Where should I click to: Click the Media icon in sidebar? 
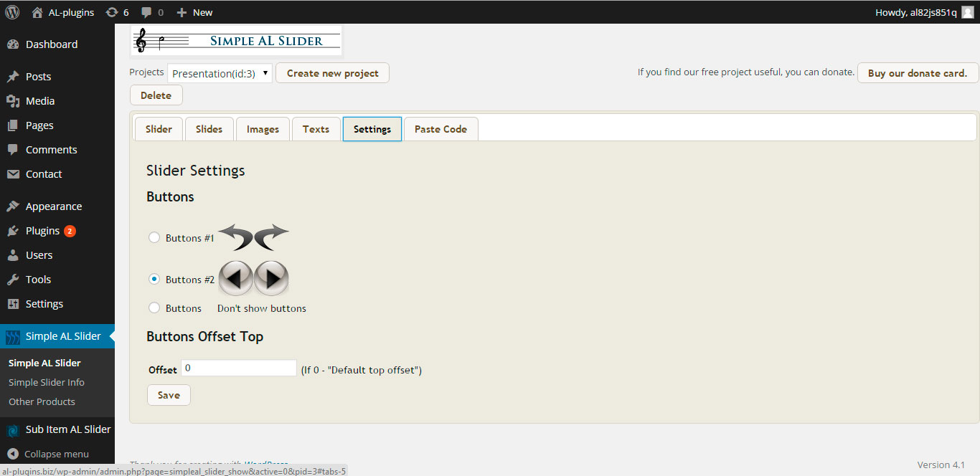[13, 101]
